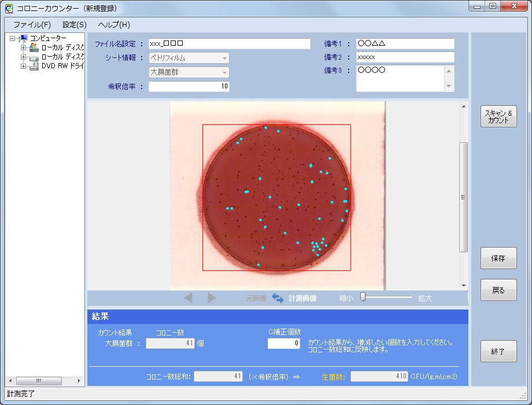Click the 備考3 box scroll up arrow
Screen dimensions: 532x405
point(449,71)
